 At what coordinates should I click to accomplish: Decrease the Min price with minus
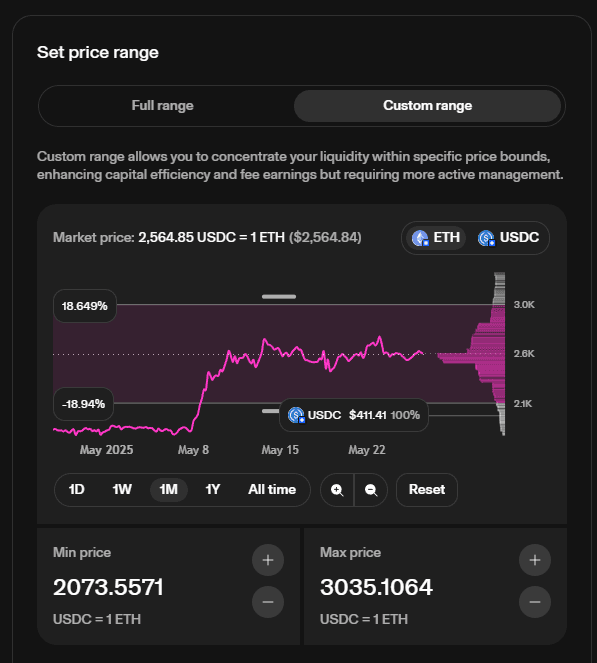[x=268, y=602]
